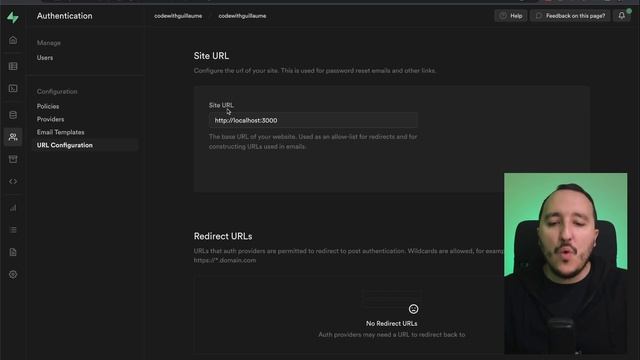Viewport: 640px width, 360px height.
Task: Click the No Redirect URLs message
Action: [391, 323]
